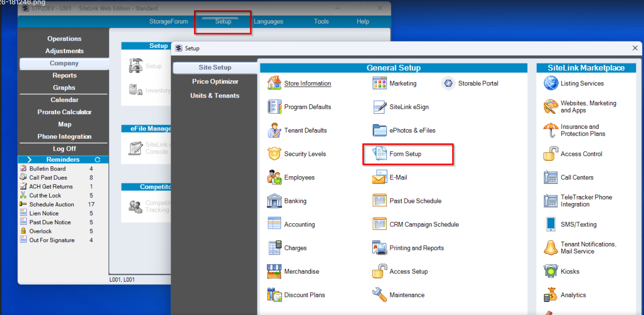Open the Tools menu
The height and width of the screenshot is (315, 644).
pyautogui.click(x=321, y=21)
